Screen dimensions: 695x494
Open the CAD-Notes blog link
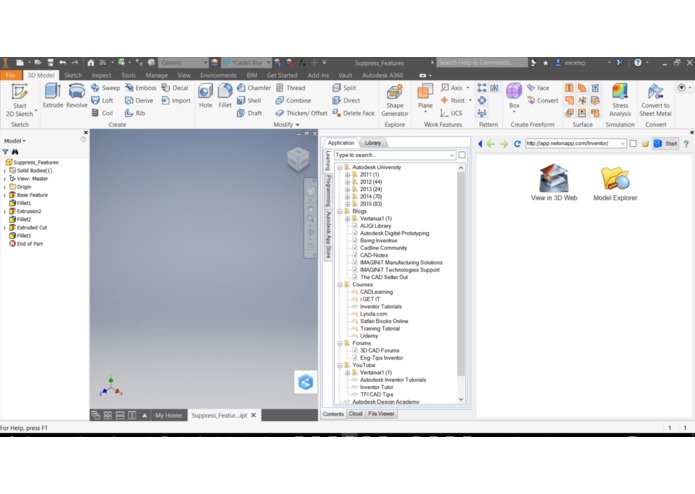pyautogui.click(x=374, y=255)
